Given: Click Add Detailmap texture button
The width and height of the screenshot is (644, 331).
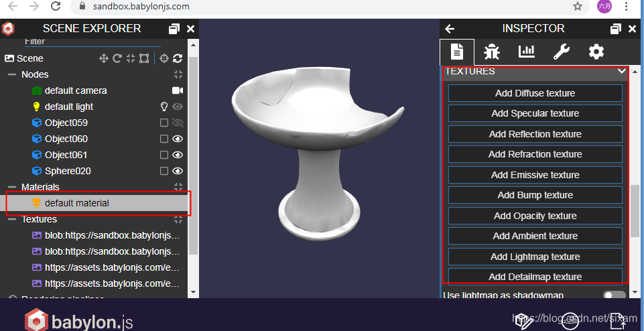Looking at the screenshot, I should (x=535, y=277).
